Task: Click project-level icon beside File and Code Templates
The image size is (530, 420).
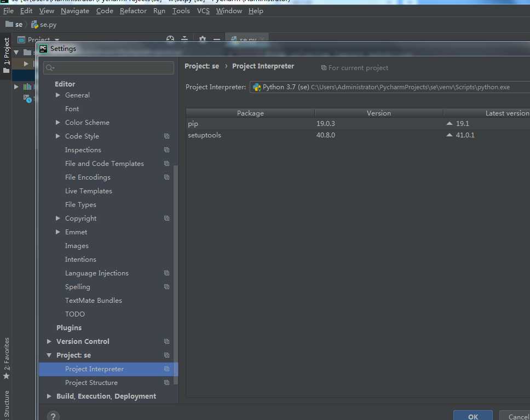Action: pos(166,164)
